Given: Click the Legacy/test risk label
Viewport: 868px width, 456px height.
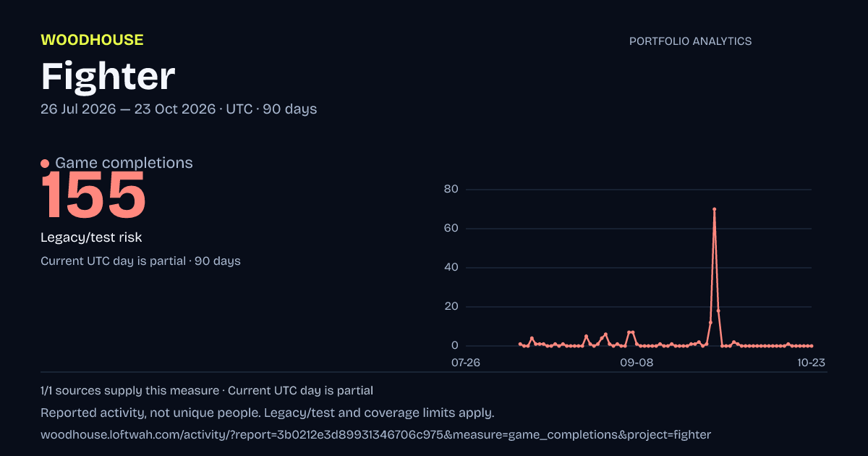Looking at the screenshot, I should click(x=91, y=237).
